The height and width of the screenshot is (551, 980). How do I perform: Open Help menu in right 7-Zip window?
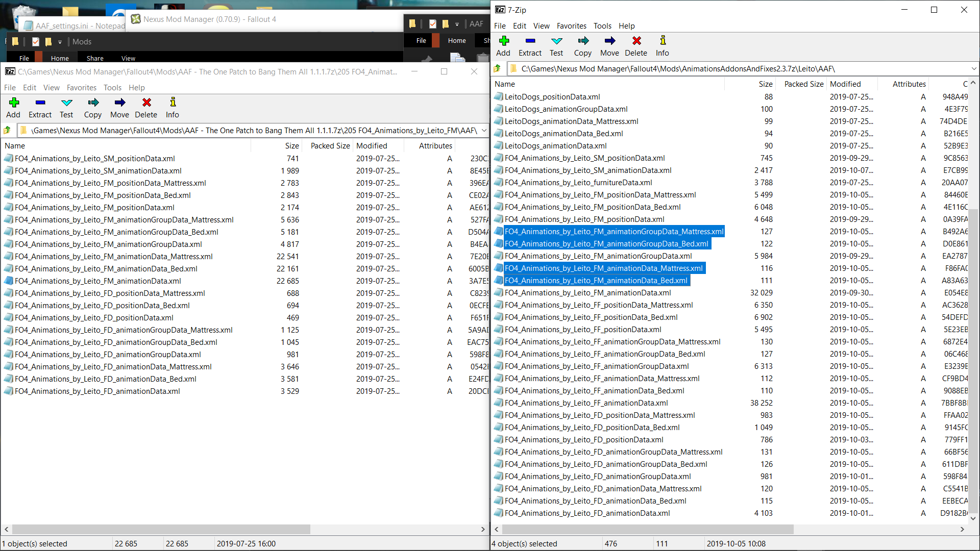[627, 26]
